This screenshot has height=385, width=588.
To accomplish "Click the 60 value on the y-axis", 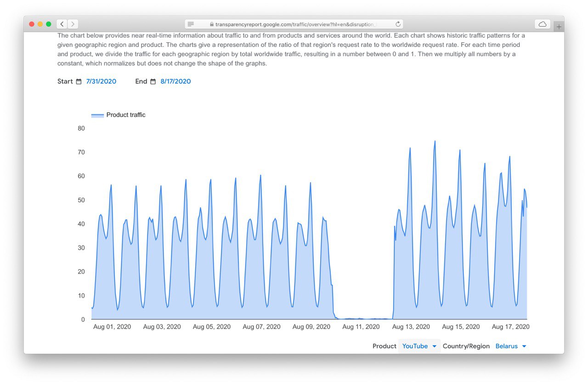I will click(81, 176).
